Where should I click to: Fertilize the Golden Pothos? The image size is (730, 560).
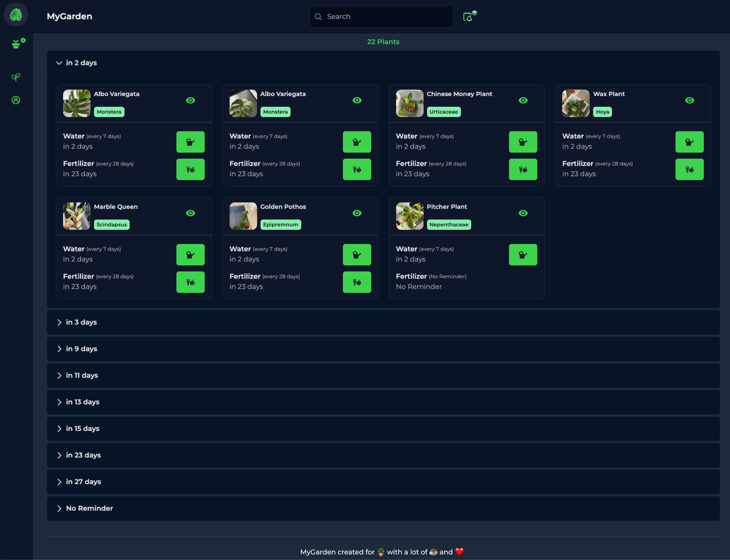click(x=357, y=282)
